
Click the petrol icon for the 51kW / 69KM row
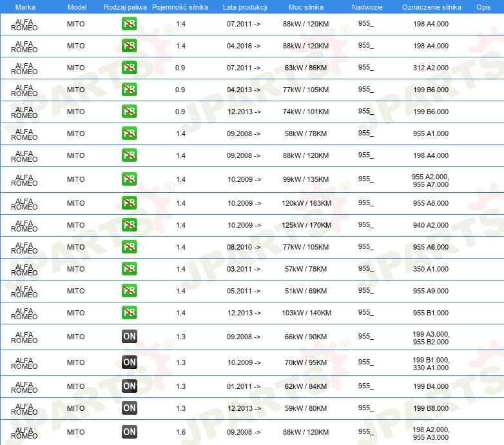pyautogui.click(x=129, y=290)
